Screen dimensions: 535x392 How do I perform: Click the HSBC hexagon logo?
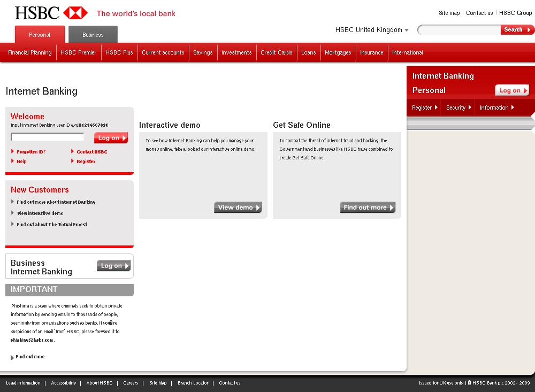pos(75,13)
